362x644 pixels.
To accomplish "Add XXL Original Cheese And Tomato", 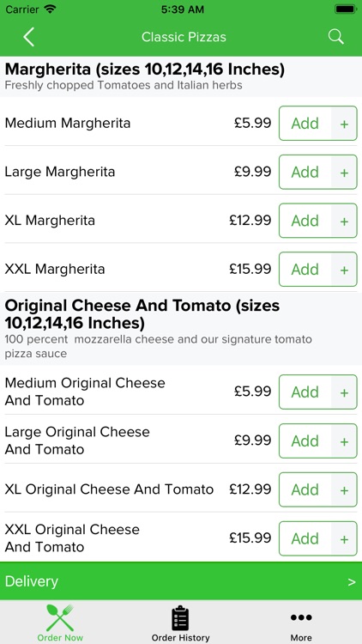I will pyautogui.click(x=305, y=539).
